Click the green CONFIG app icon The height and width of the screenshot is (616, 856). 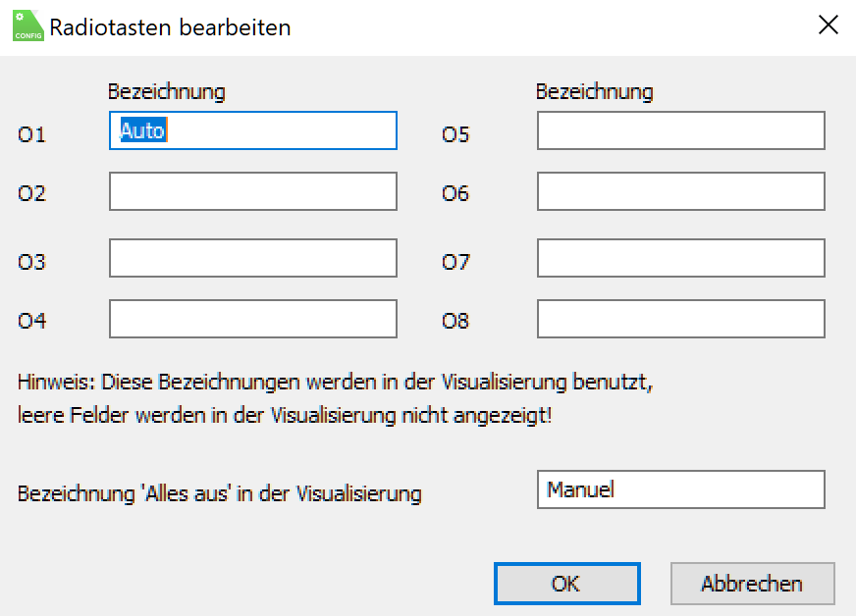[x=27, y=26]
